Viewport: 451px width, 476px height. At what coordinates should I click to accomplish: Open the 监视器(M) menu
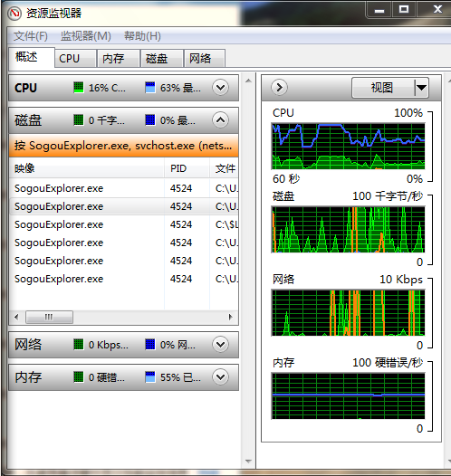[86, 36]
